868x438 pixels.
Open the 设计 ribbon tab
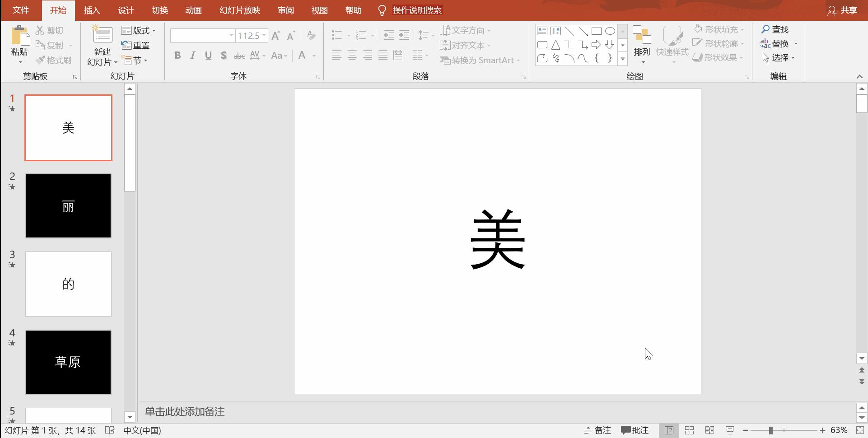point(125,10)
